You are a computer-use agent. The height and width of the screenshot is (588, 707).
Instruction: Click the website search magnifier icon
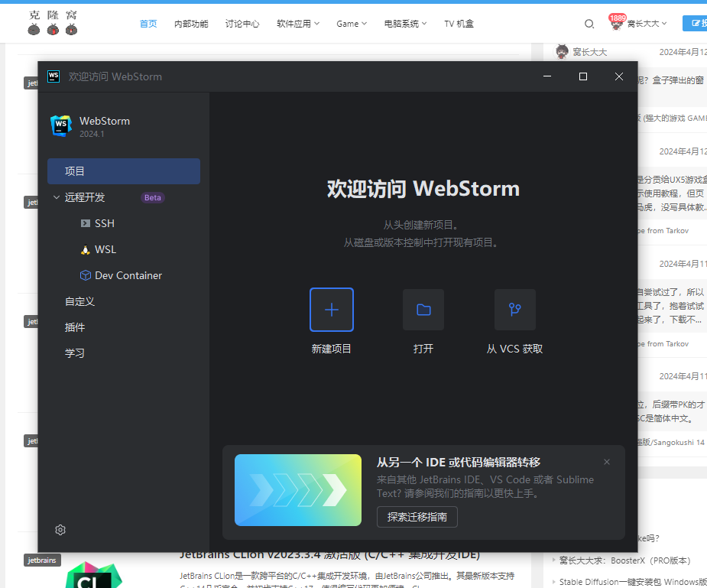click(x=589, y=24)
